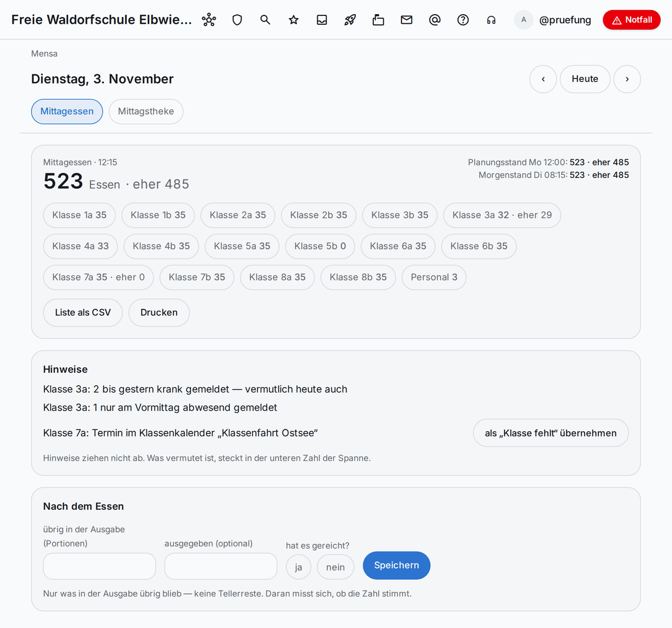
Task: Export Liste als CSV
Action: coord(82,312)
